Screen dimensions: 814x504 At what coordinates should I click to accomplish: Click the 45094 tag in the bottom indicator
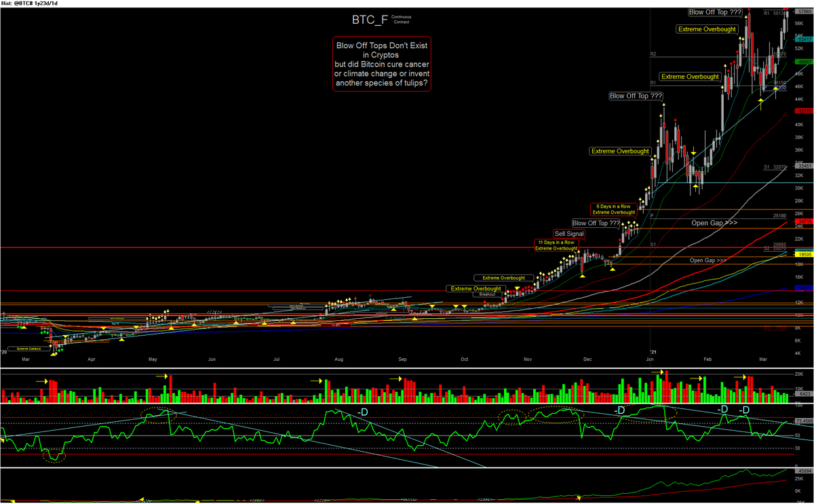click(x=805, y=470)
